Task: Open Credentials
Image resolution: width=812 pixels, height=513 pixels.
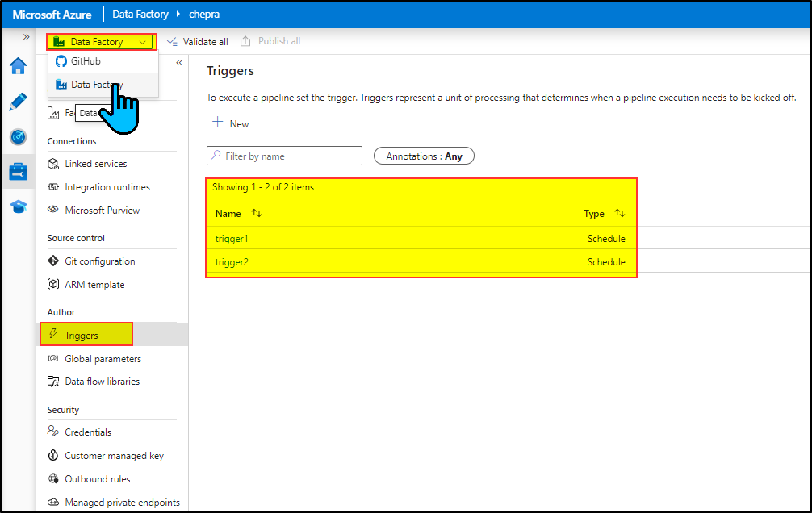Action: point(87,432)
